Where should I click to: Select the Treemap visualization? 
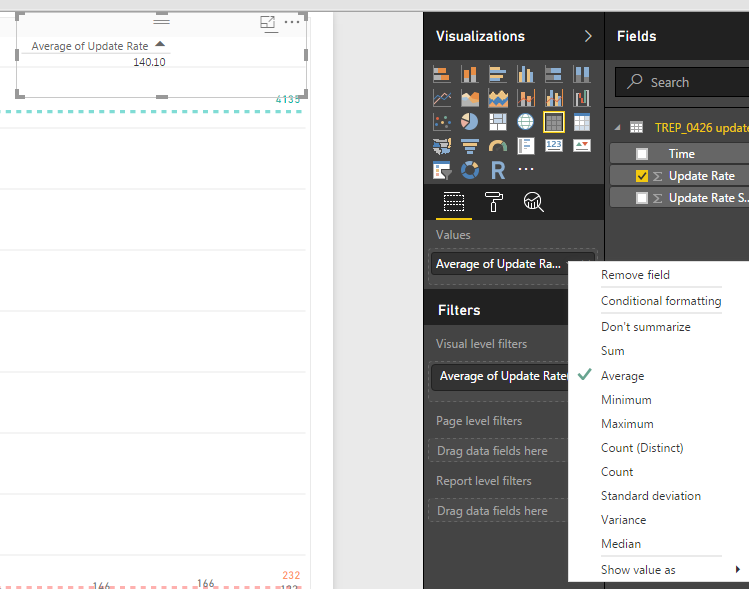click(497, 122)
